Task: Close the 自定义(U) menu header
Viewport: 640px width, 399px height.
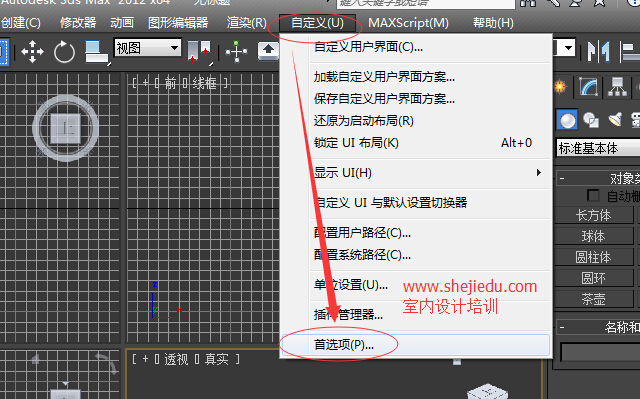Action: tap(317, 23)
